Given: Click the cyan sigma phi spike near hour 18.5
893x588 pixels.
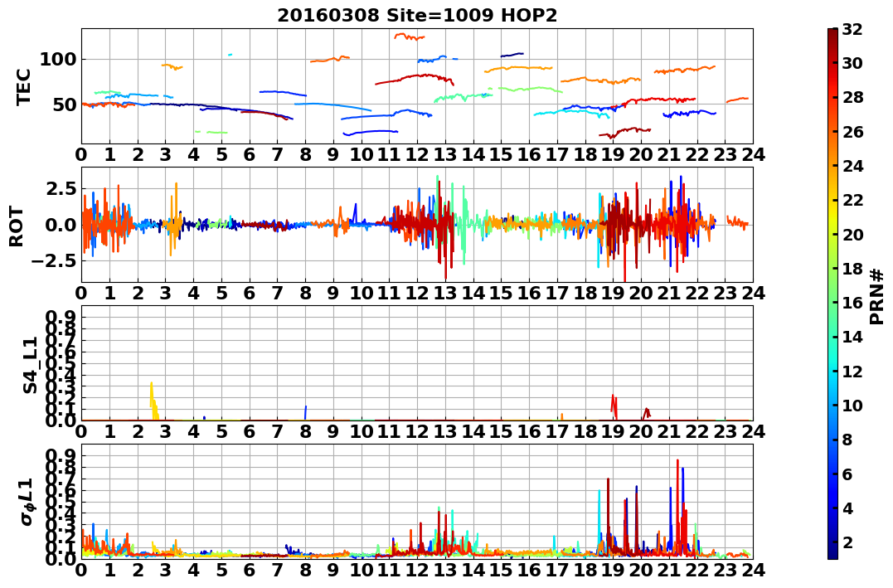Looking at the screenshot, I should [x=599, y=518].
